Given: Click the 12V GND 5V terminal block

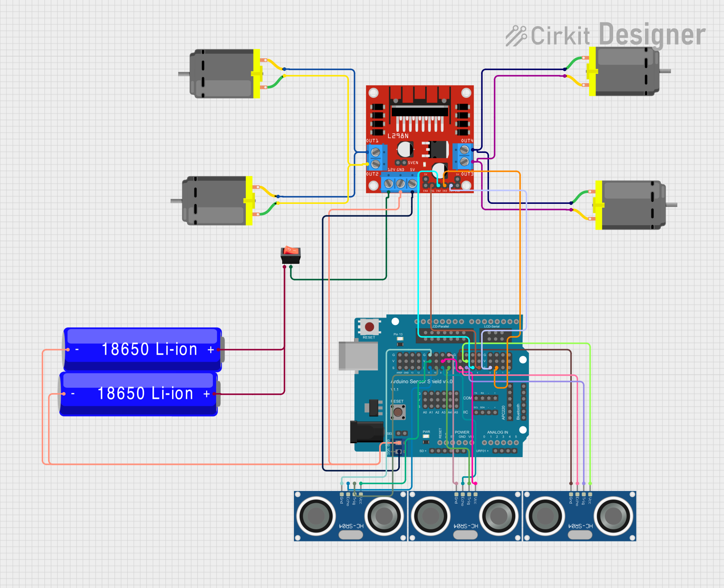Looking at the screenshot, I should 400,182.
